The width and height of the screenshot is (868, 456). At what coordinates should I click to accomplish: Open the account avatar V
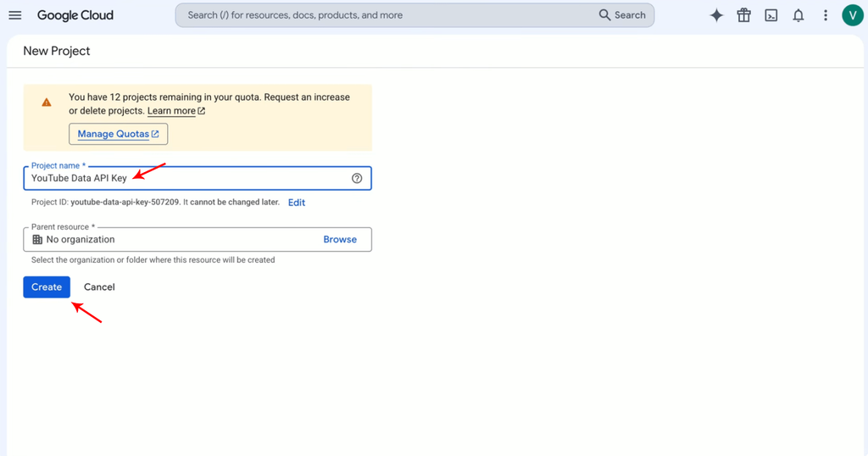pyautogui.click(x=853, y=15)
